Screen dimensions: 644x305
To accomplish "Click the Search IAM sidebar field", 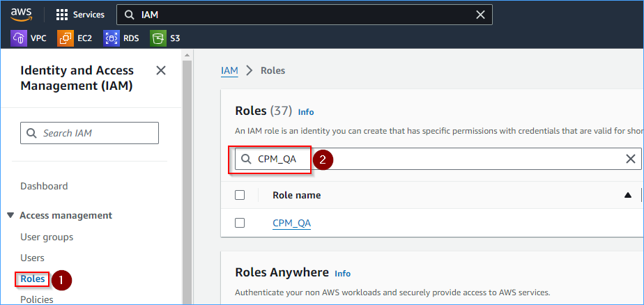I will pyautogui.click(x=89, y=133).
